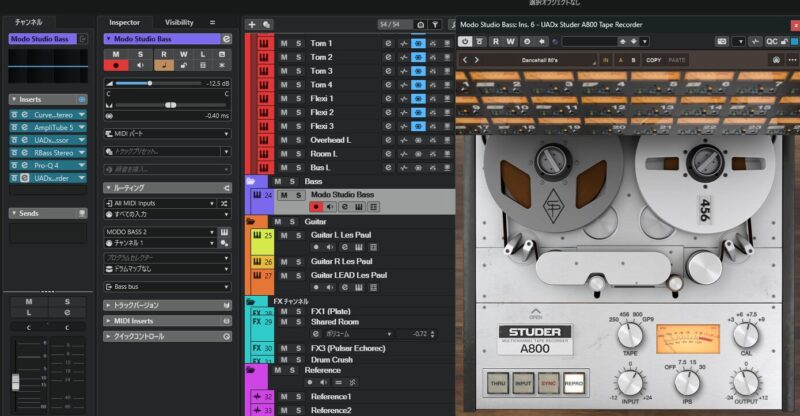This screenshot has width=800, height=416.
Task: Solo the Overhead L track
Action: pos(298,140)
